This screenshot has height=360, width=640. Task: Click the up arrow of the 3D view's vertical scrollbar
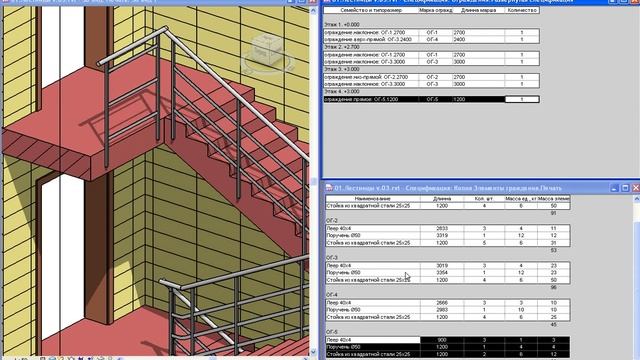click(x=313, y=11)
